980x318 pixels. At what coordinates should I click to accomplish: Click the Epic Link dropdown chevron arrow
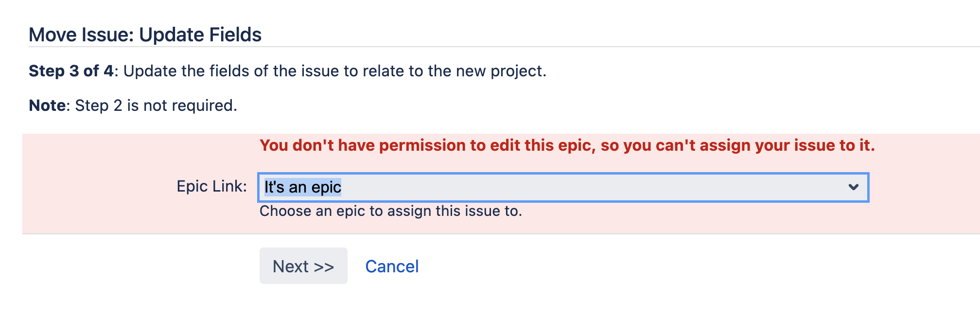click(x=853, y=187)
